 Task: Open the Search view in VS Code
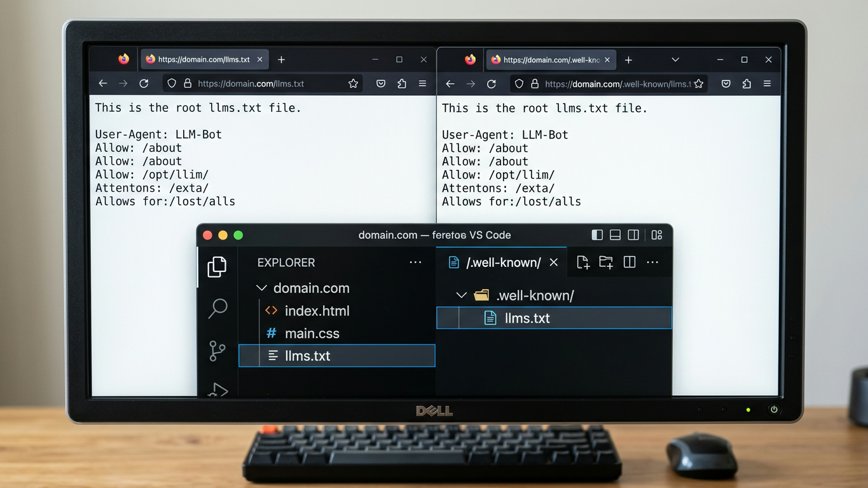[x=217, y=309]
